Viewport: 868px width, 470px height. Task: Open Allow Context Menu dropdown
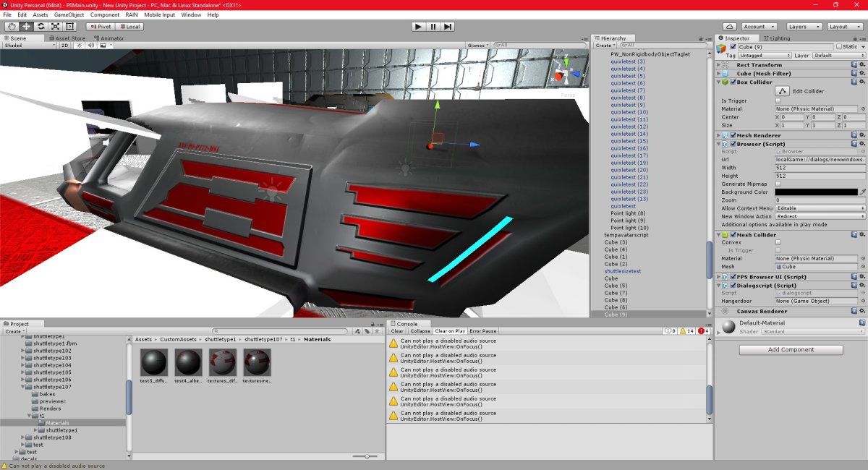pos(820,208)
